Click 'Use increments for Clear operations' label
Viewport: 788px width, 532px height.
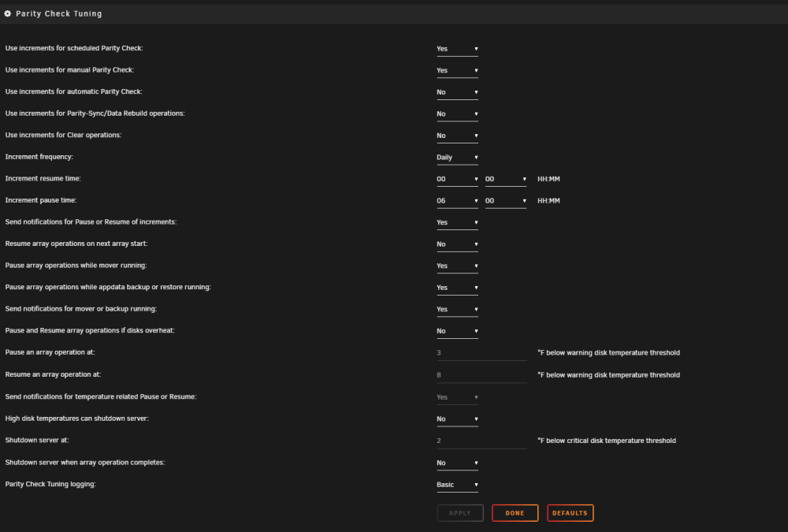coord(63,136)
